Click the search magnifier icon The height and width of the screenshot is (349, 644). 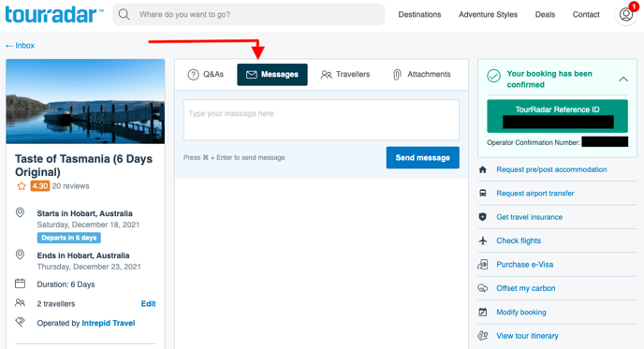(x=124, y=15)
